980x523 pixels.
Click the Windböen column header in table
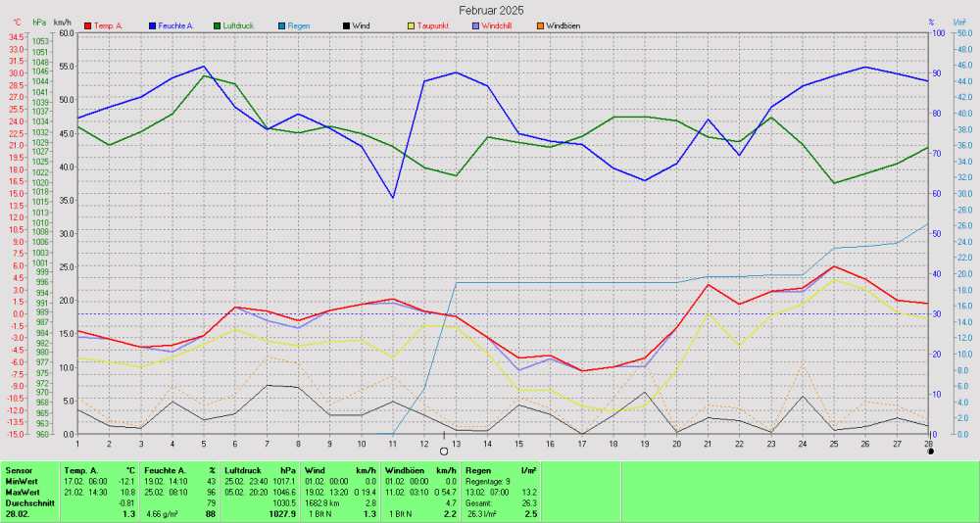point(403,470)
